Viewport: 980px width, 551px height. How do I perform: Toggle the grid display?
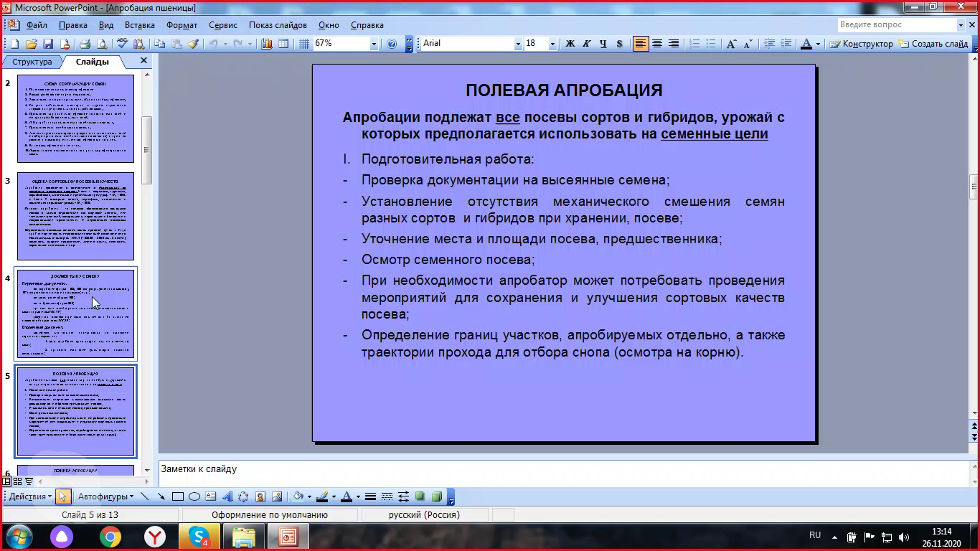[x=304, y=44]
